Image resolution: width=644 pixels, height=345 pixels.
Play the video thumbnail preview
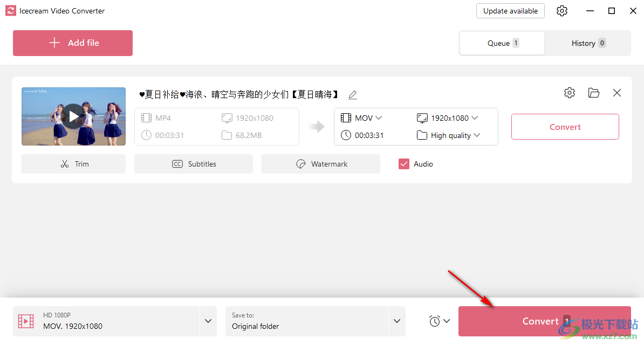click(x=73, y=116)
